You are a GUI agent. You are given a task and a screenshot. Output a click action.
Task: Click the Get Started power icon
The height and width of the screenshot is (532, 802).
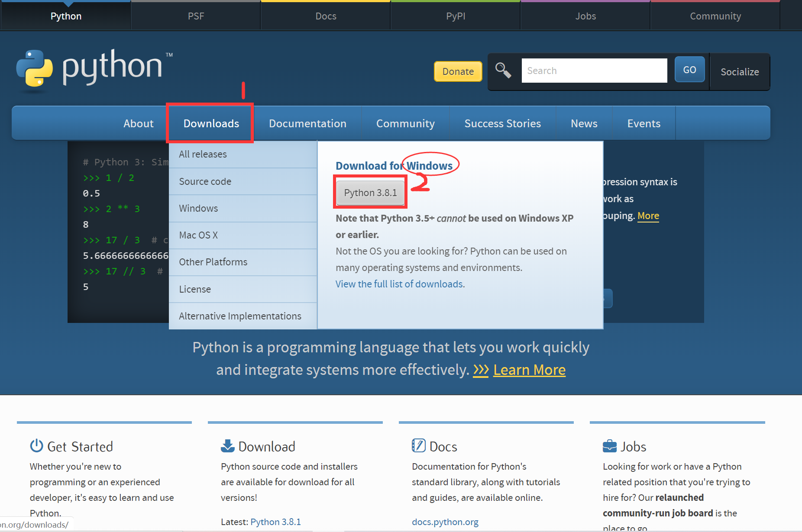click(x=36, y=445)
